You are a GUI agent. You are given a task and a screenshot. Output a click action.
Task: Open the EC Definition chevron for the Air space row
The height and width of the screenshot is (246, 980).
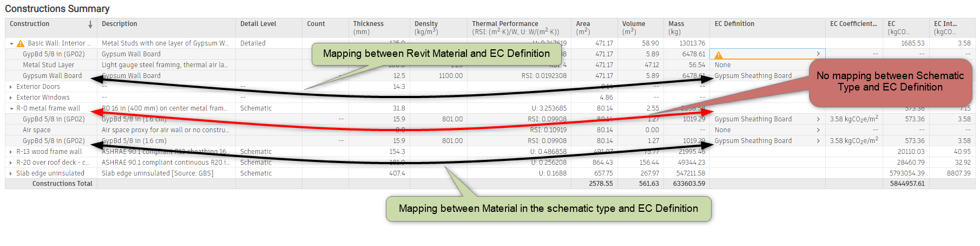point(818,130)
